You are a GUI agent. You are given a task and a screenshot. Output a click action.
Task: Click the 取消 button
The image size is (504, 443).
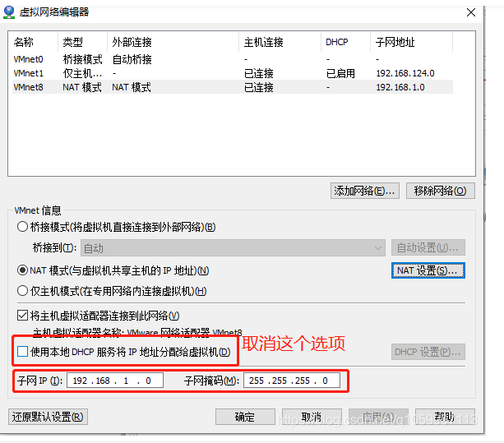(x=312, y=417)
